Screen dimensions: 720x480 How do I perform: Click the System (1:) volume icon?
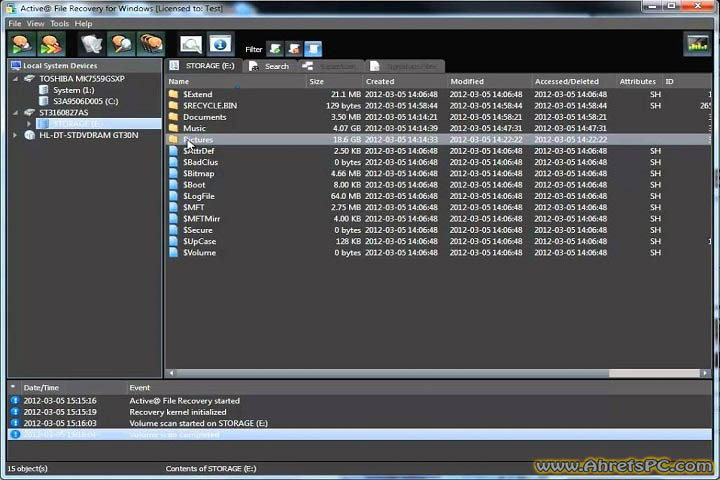[44, 90]
